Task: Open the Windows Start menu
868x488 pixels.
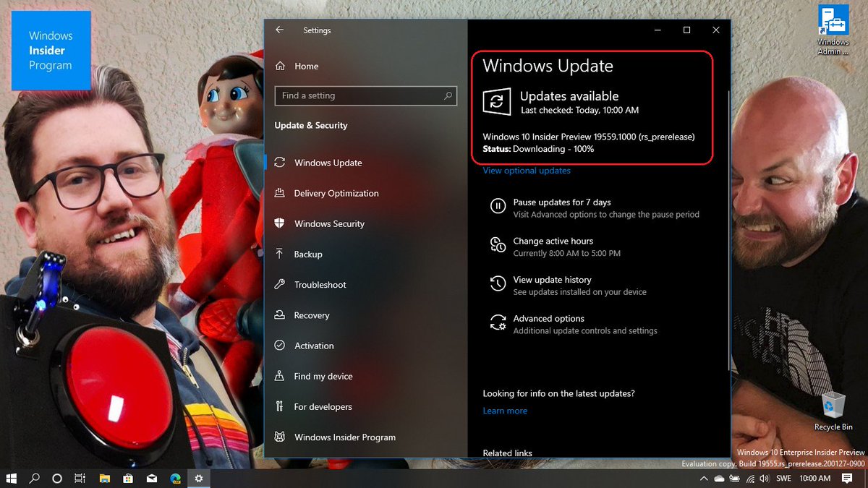Action: click(x=12, y=478)
